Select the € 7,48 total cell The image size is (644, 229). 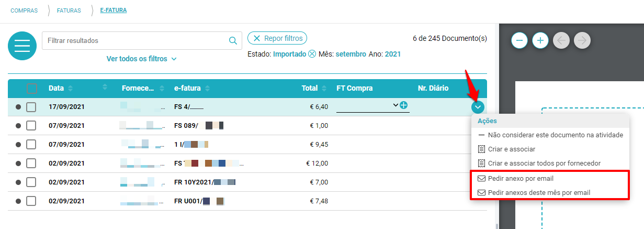319,201
